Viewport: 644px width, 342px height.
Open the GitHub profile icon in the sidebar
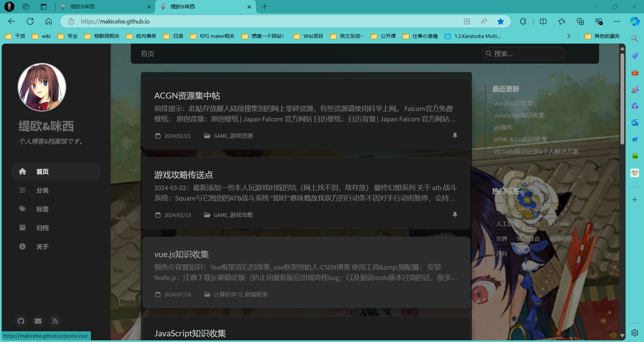coord(21,321)
